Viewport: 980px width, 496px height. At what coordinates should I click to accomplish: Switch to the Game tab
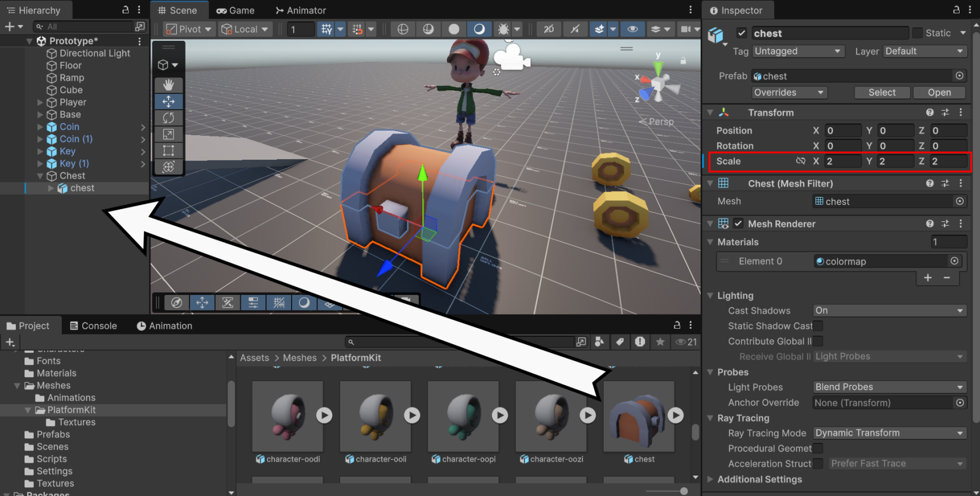(x=235, y=10)
